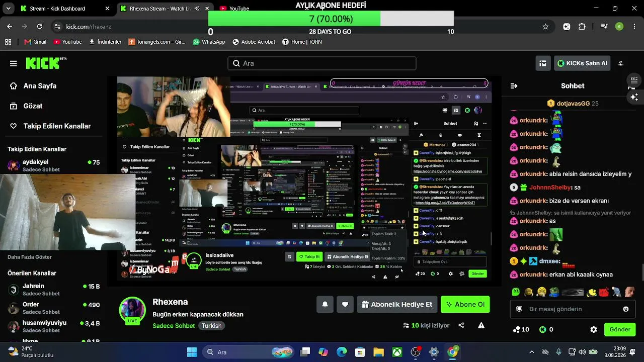Open the aydakyel followed channel
The width and height of the screenshot is (644, 362).
coord(54,165)
